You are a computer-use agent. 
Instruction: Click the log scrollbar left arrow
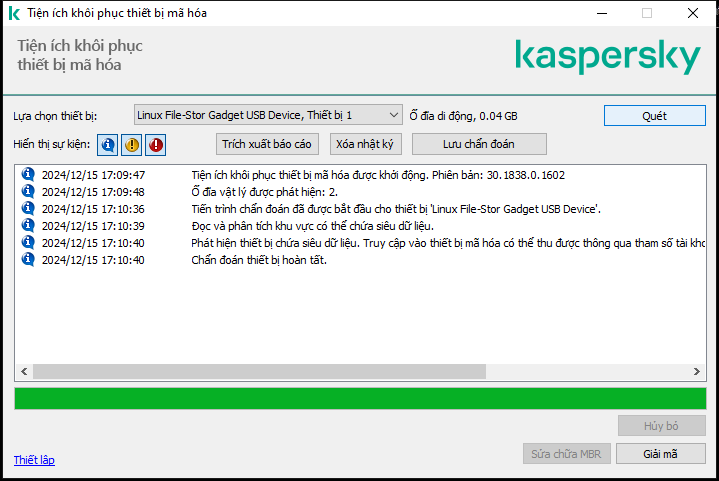point(24,371)
